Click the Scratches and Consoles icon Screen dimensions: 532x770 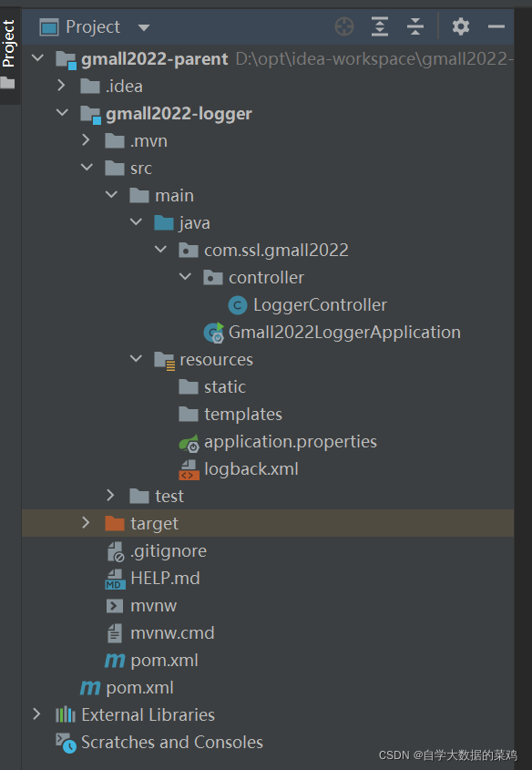click(x=66, y=743)
